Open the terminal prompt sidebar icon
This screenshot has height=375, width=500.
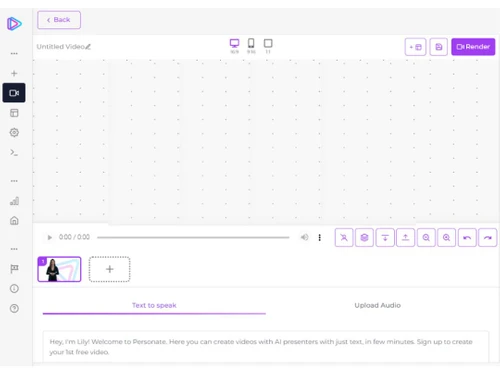click(x=14, y=153)
